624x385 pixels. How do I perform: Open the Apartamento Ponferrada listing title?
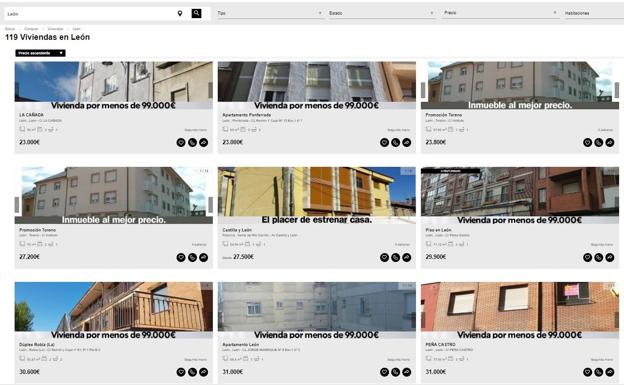tap(247, 115)
